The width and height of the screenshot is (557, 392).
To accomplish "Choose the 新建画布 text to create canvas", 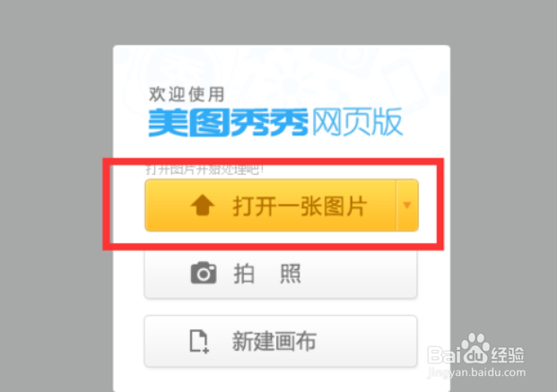I will [274, 341].
